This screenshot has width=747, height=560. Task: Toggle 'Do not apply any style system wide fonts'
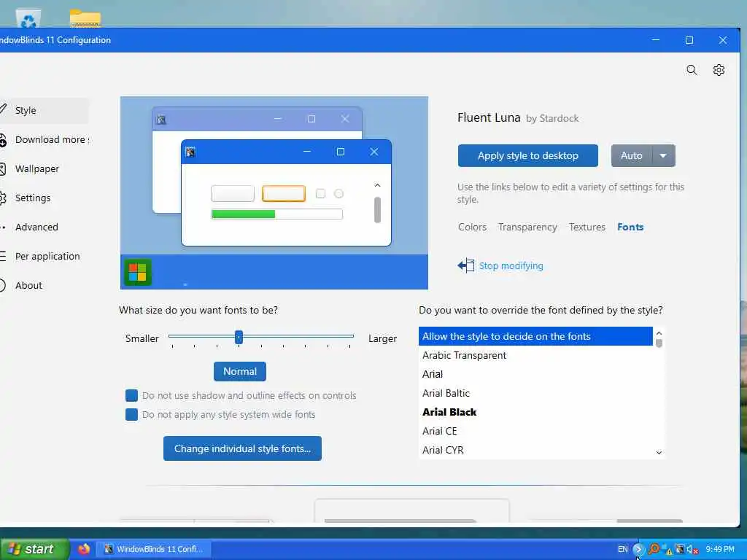tap(131, 415)
